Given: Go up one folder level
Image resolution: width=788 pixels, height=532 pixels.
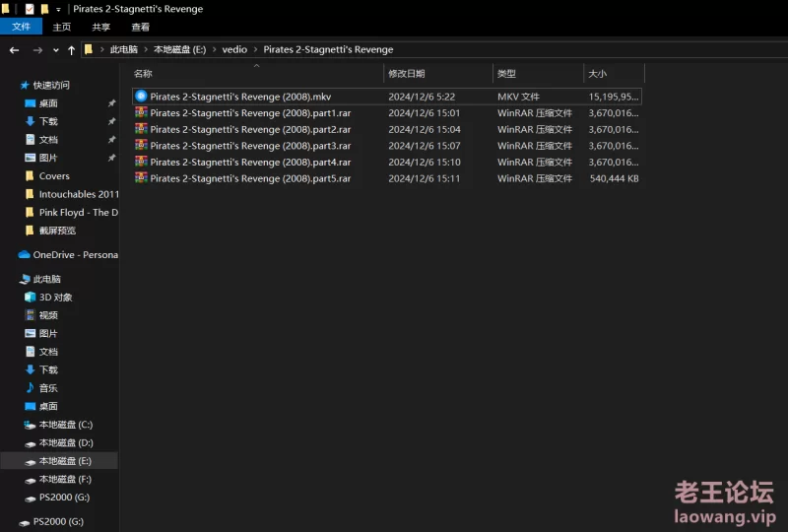Looking at the screenshot, I should [71, 50].
